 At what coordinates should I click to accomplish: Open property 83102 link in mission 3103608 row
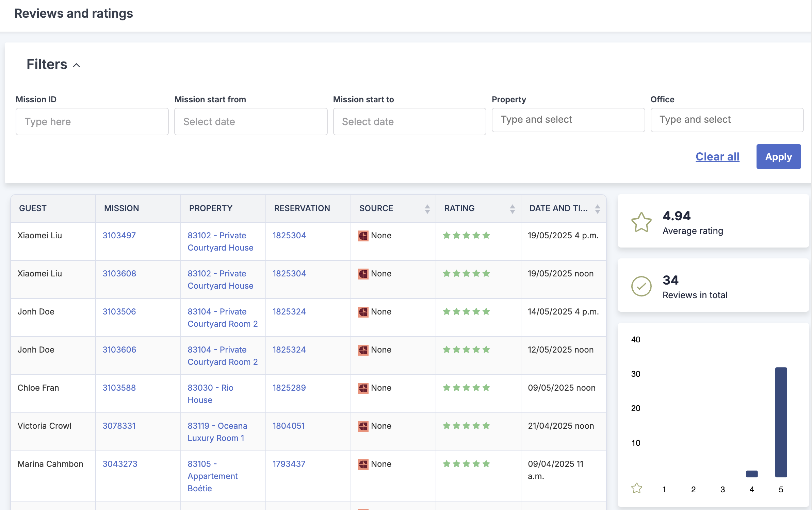tap(221, 279)
